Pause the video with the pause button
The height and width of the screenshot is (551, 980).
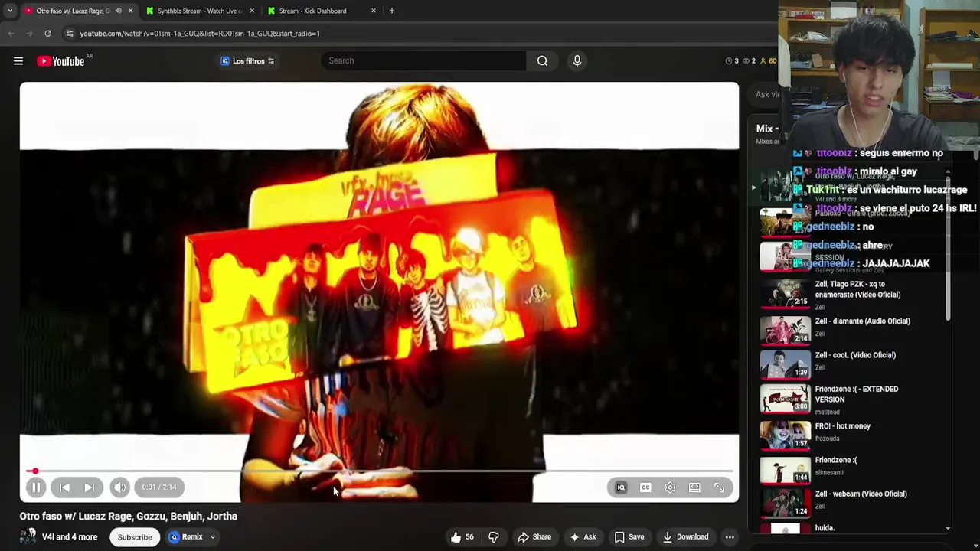(x=36, y=487)
